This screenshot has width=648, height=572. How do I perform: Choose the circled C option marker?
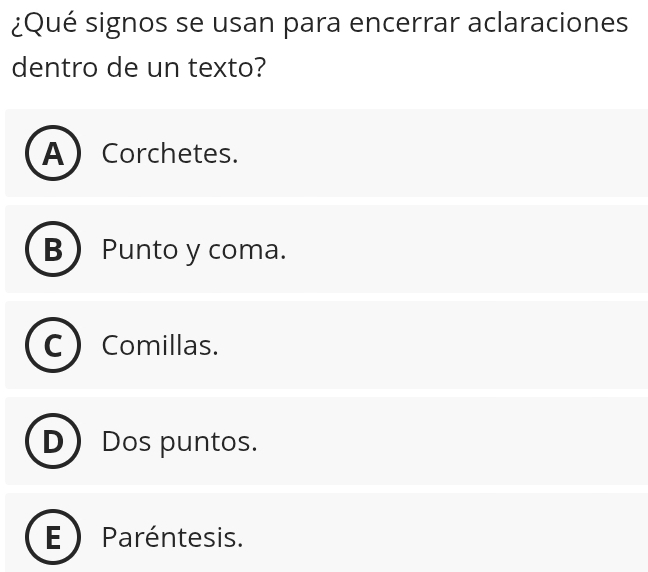53,345
